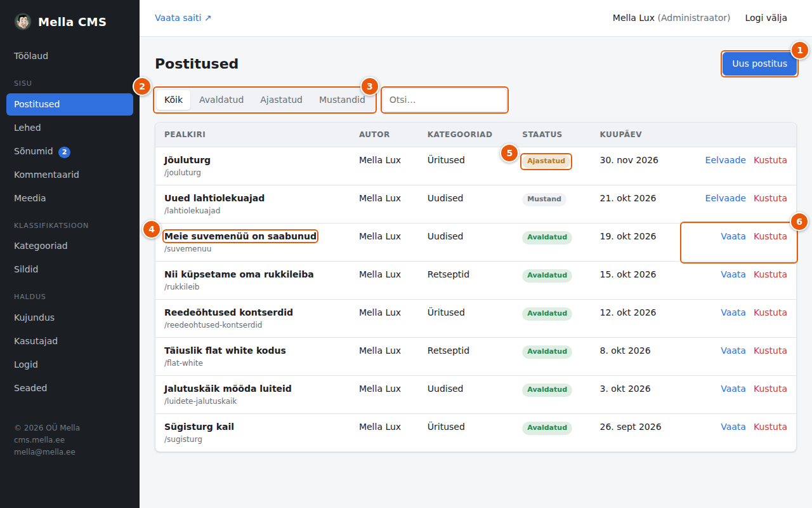Open Vaata saiti external link
The height and width of the screenshot is (508, 812).
[x=183, y=18]
